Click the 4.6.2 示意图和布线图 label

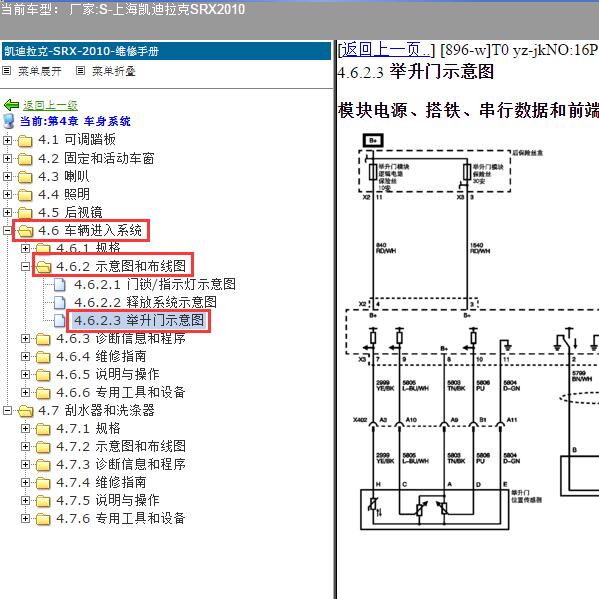pyautogui.click(x=121, y=266)
